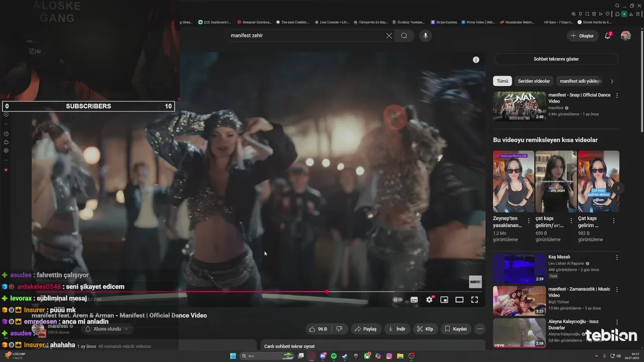
Task: Dislike the Manifest video
Action: [x=339, y=329]
